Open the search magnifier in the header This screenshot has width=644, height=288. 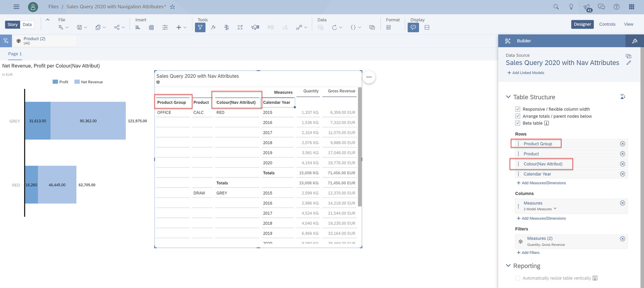(x=556, y=7)
